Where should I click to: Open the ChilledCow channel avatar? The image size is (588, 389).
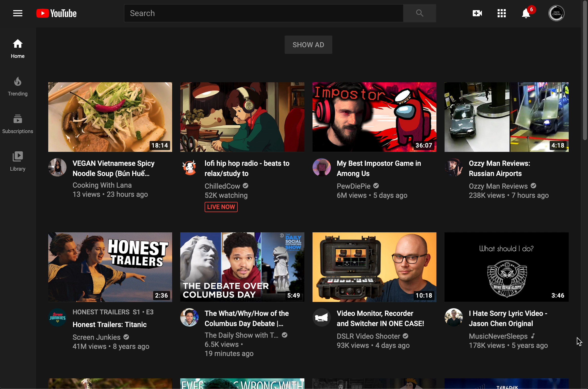tap(189, 168)
